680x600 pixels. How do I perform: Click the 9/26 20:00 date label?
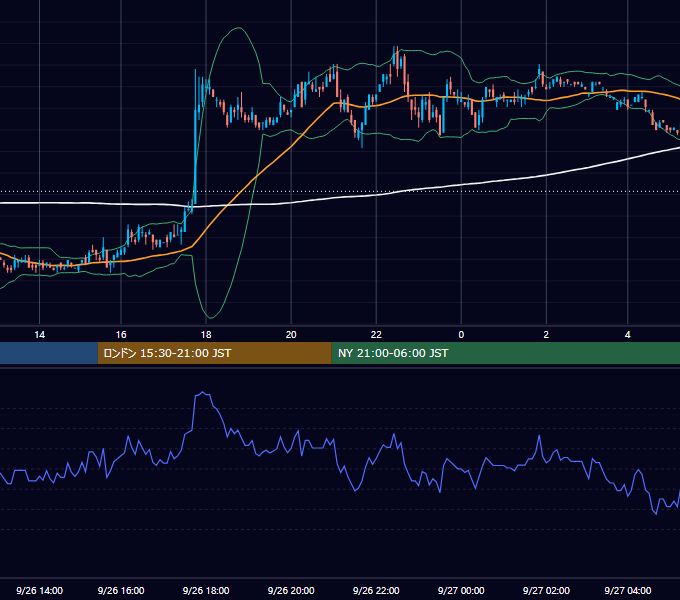(x=291, y=590)
